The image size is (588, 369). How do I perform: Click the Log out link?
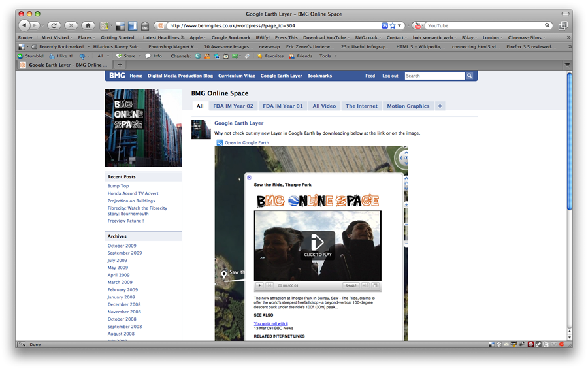(390, 76)
